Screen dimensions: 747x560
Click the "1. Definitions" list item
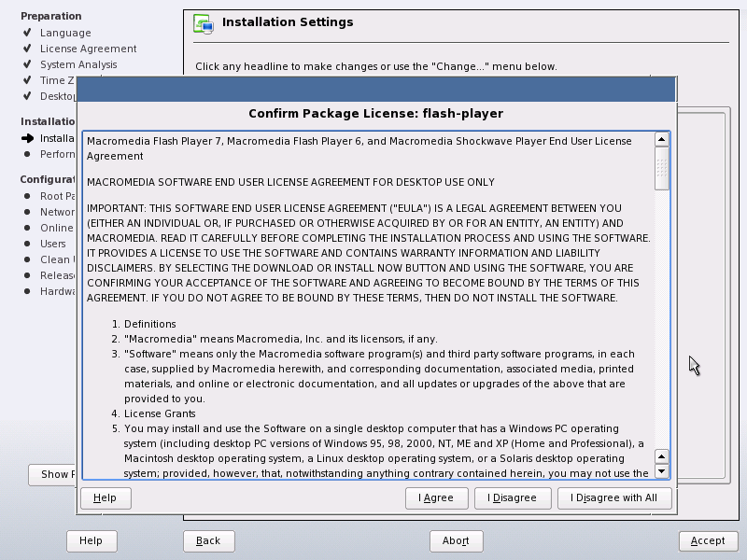pyautogui.click(x=144, y=324)
